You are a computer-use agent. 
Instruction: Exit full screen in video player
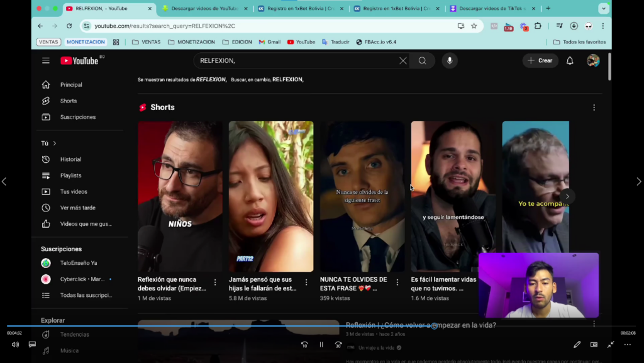coord(611,345)
